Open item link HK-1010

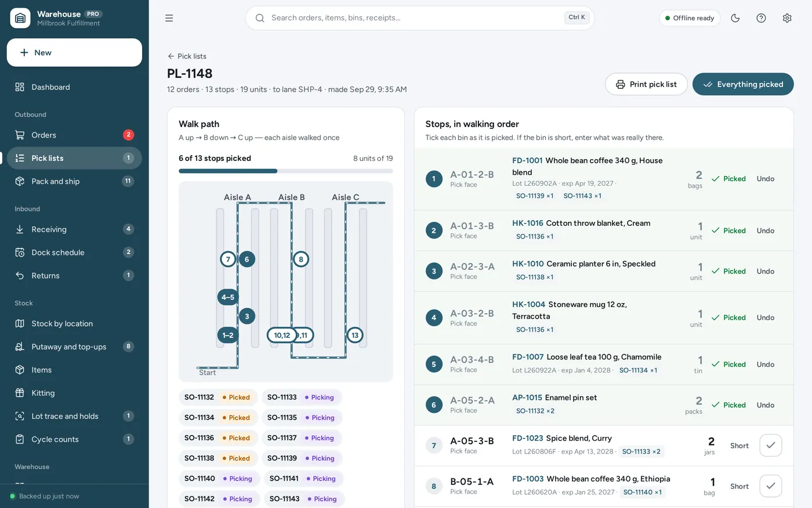pyautogui.click(x=528, y=264)
